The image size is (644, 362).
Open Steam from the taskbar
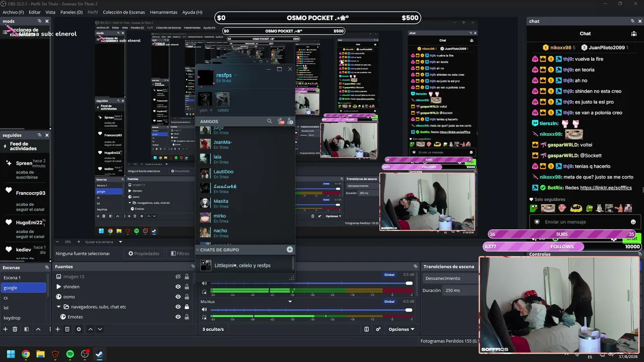pyautogui.click(x=100, y=354)
